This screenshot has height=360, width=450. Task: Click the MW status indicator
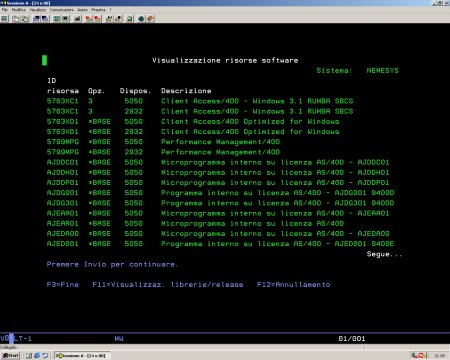119,339
